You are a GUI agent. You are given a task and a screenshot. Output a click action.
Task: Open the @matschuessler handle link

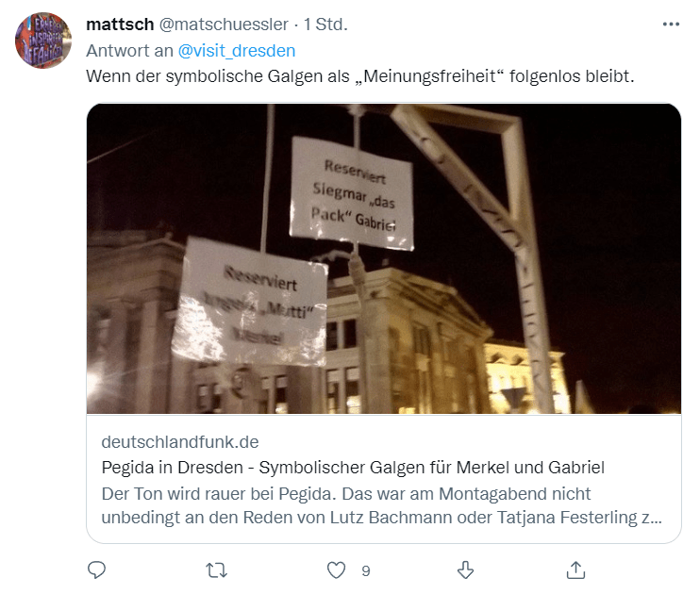(x=224, y=25)
